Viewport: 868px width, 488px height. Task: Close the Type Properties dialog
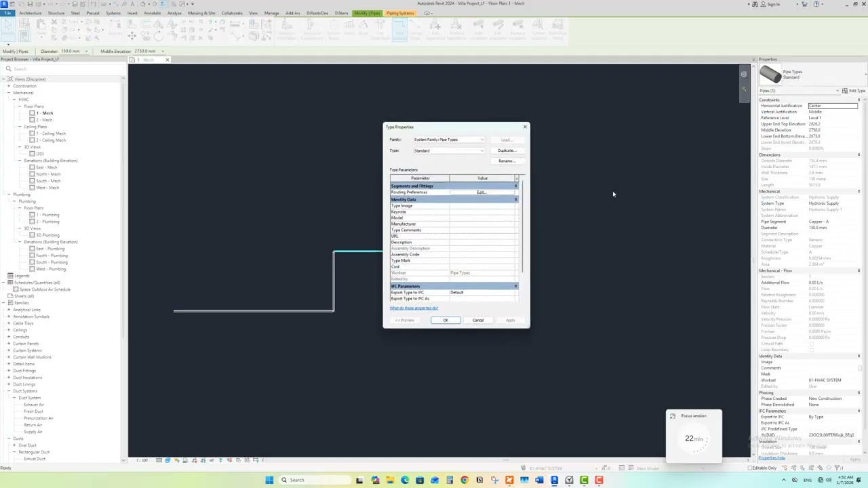click(524, 127)
